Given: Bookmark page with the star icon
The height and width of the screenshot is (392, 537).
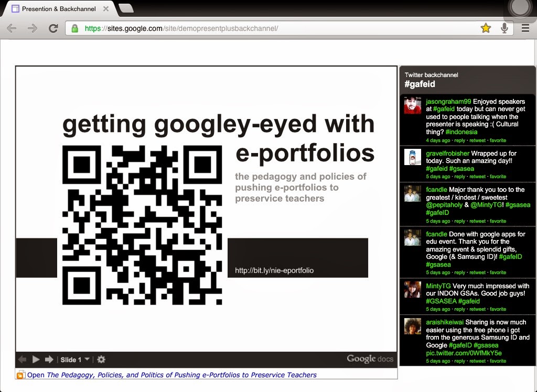Looking at the screenshot, I should 486,28.
